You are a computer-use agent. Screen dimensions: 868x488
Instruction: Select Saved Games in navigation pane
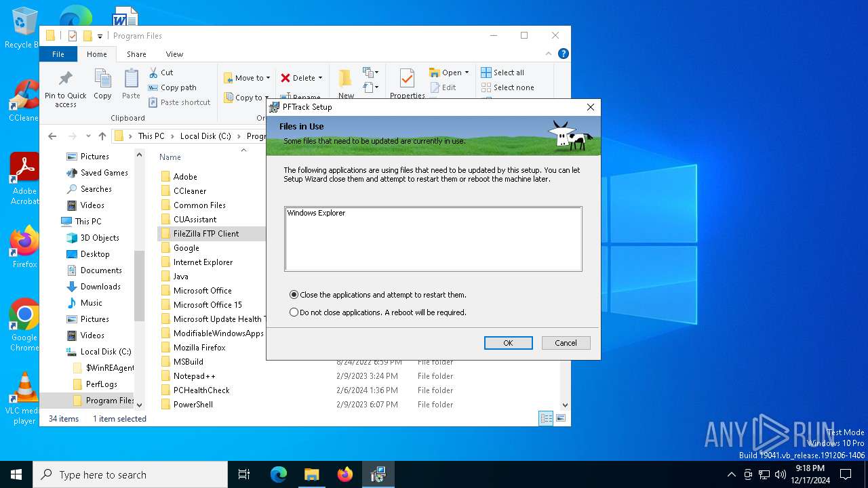104,173
